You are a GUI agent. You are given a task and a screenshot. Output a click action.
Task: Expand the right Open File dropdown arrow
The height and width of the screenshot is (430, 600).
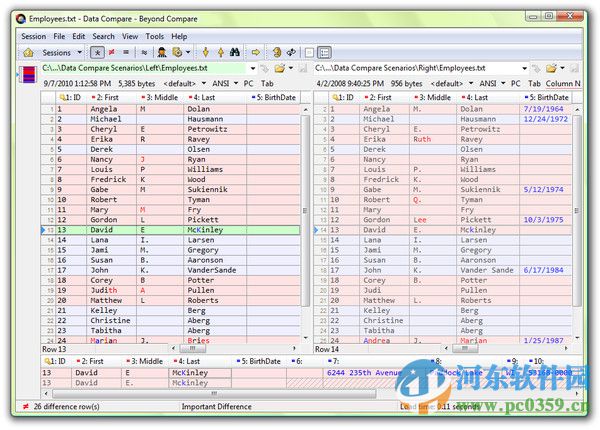(x=562, y=68)
